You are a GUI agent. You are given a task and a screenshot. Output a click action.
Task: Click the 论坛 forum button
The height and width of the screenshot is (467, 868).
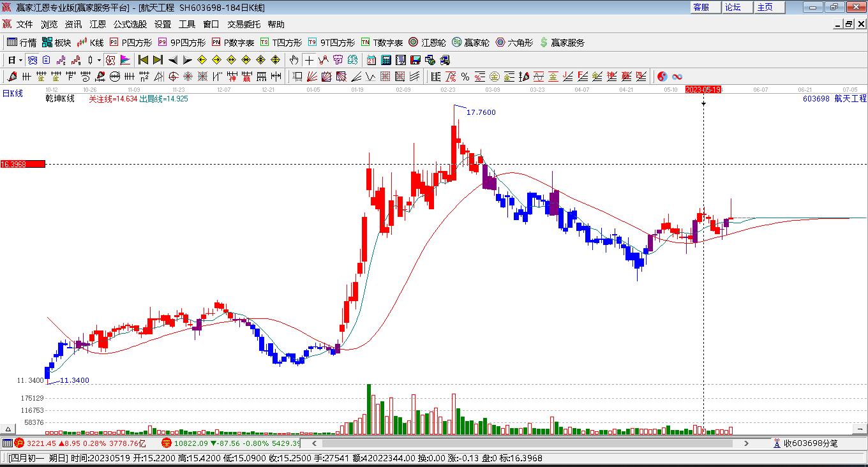click(736, 7)
